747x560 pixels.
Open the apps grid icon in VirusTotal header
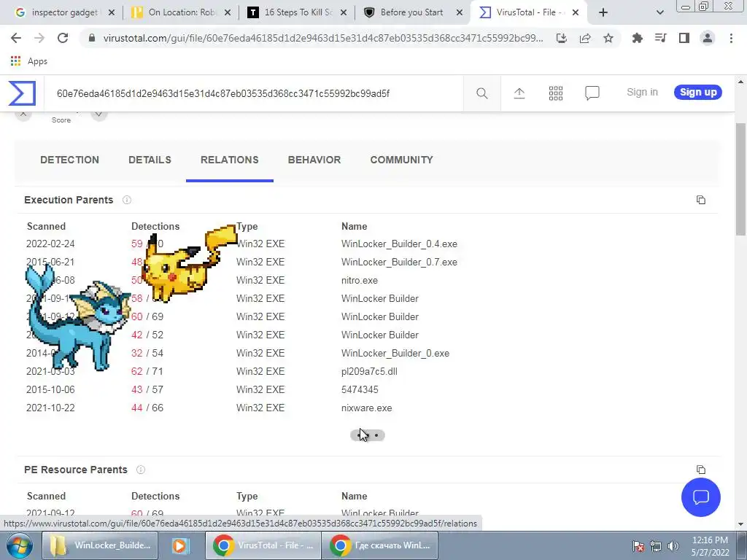point(555,93)
